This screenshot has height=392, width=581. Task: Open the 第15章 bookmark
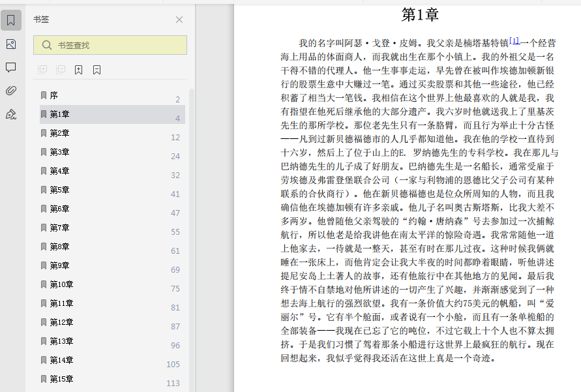point(112,379)
